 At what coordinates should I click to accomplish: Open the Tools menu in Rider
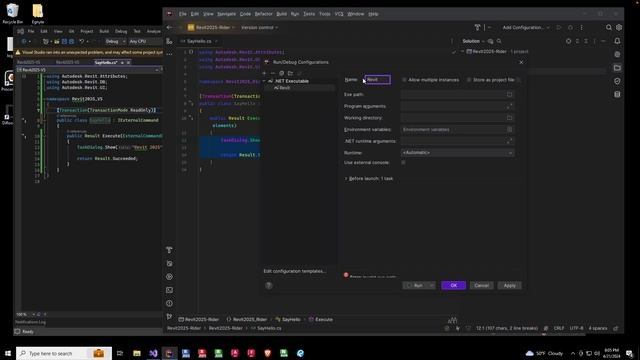324,14
